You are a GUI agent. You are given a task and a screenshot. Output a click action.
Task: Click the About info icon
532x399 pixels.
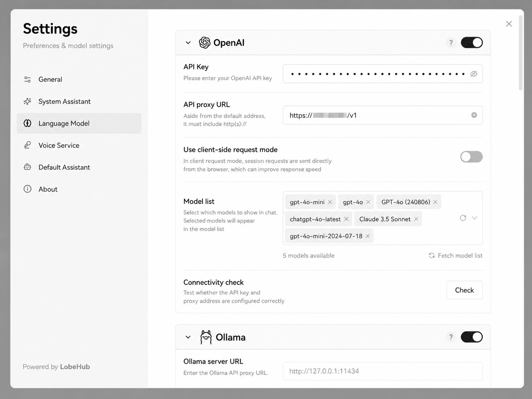point(28,189)
